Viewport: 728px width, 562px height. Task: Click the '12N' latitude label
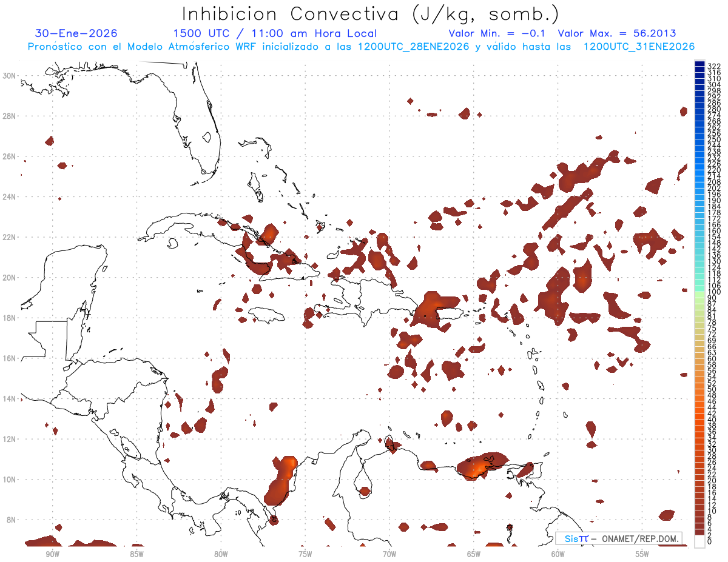pyautogui.click(x=8, y=438)
